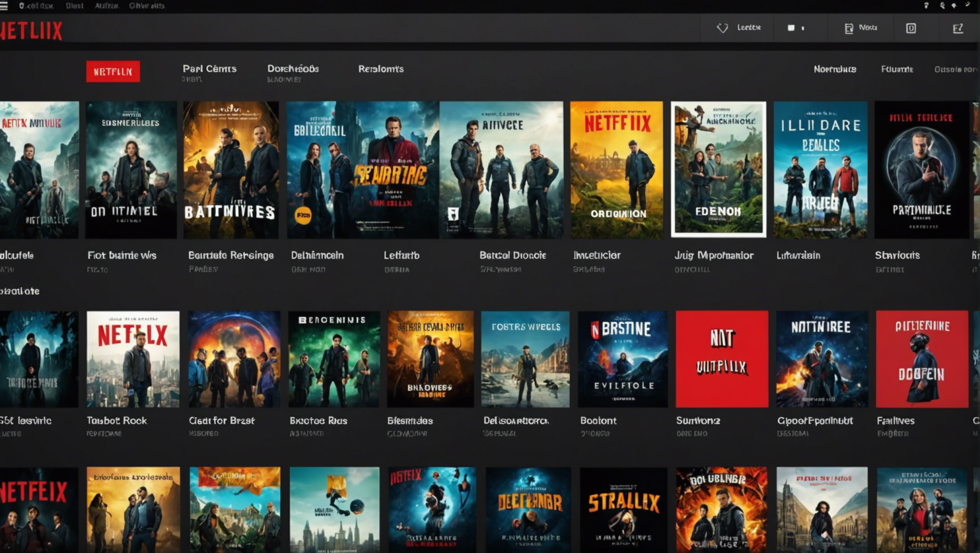
Task: Open the 'Reralomts' menu item
Action: 381,69
